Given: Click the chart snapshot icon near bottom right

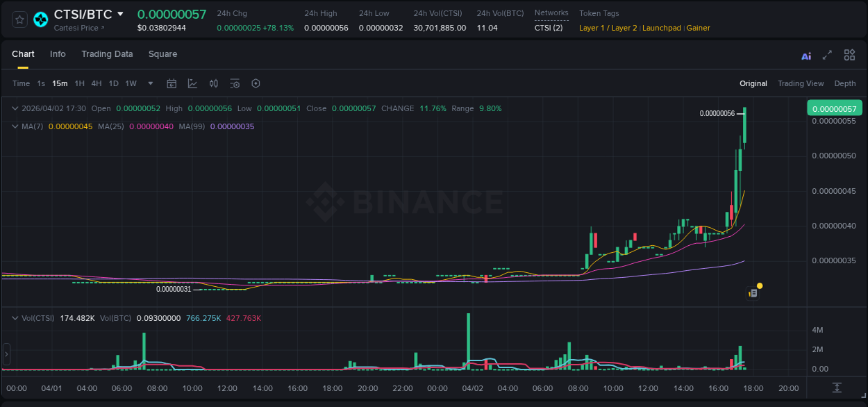Looking at the screenshot, I should pos(753,292).
